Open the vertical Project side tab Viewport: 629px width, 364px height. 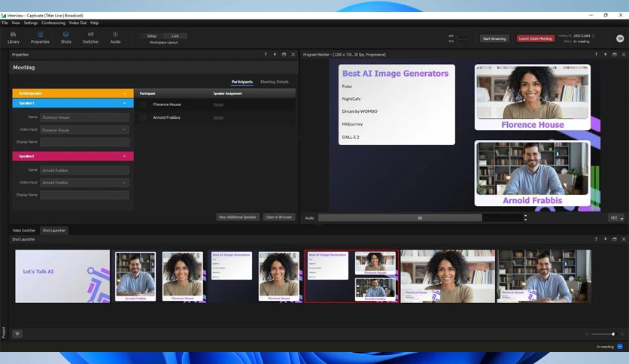[4, 332]
